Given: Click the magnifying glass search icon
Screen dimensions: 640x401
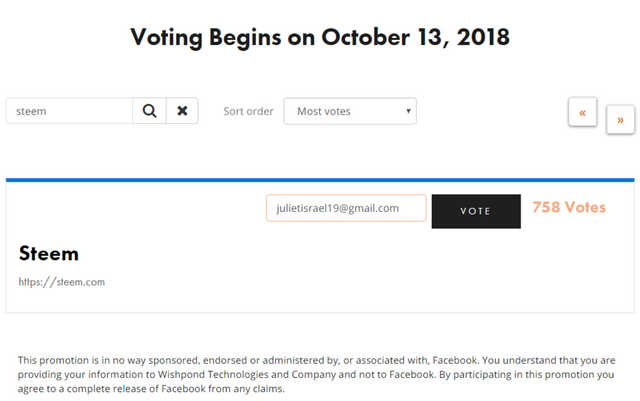Looking at the screenshot, I should click(149, 111).
